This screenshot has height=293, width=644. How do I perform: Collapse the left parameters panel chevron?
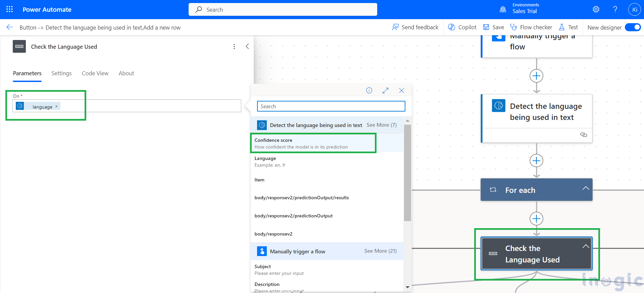point(247,46)
